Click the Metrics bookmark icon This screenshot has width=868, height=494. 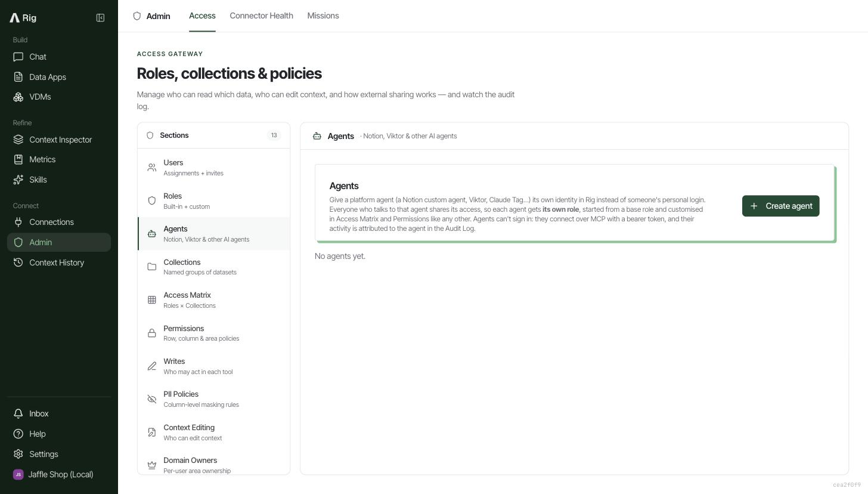pyautogui.click(x=18, y=159)
